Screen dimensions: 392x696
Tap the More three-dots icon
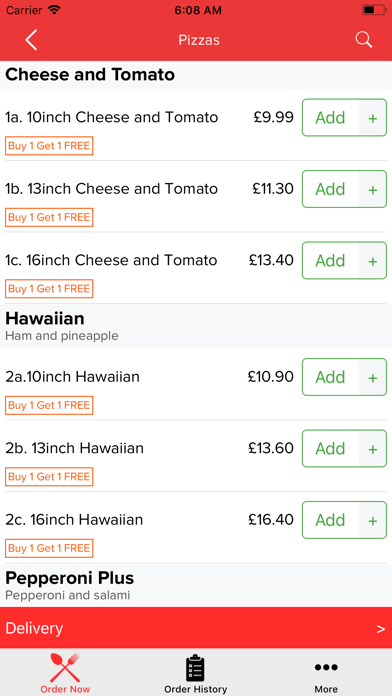click(x=326, y=667)
